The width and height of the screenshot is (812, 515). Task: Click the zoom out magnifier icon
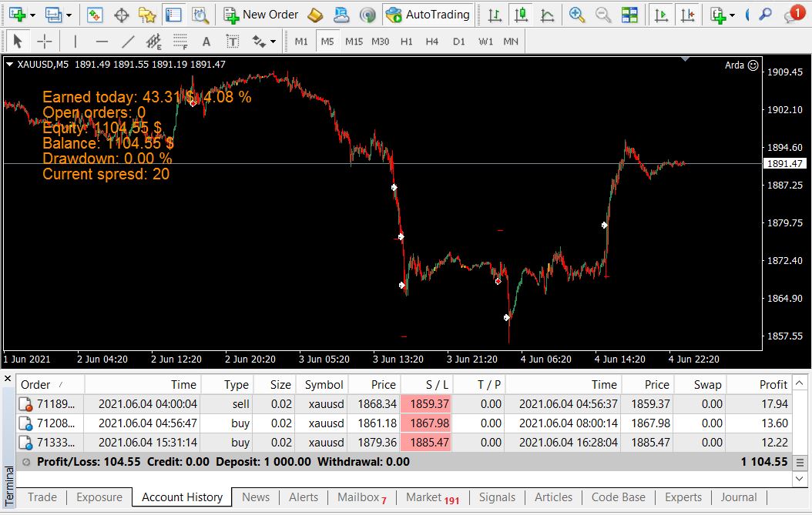tap(602, 15)
